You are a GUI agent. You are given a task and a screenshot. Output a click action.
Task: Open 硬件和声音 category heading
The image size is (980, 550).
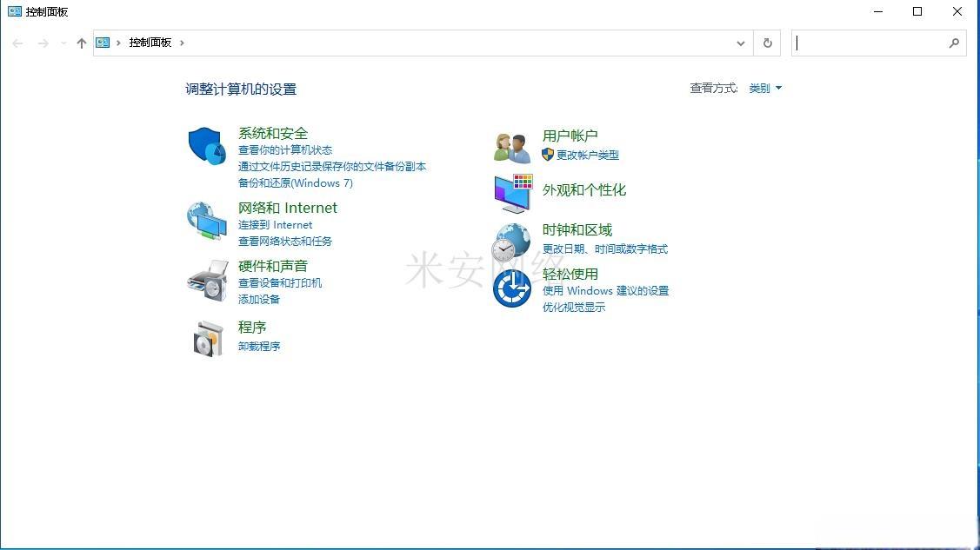click(273, 266)
